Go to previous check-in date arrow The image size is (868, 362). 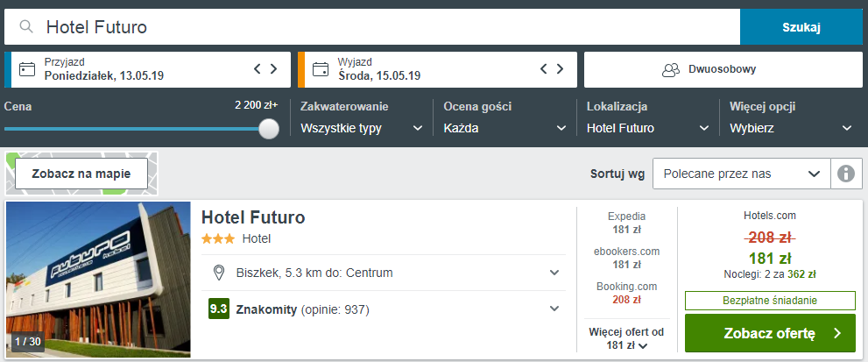click(258, 68)
